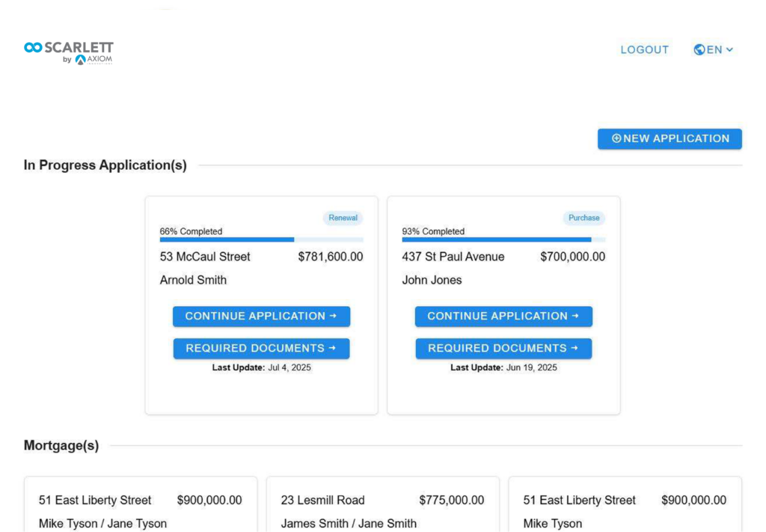The height and width of the screenshot is (532, 766).
Task: Expand the EN language chevron
Action: pos(729,50)
